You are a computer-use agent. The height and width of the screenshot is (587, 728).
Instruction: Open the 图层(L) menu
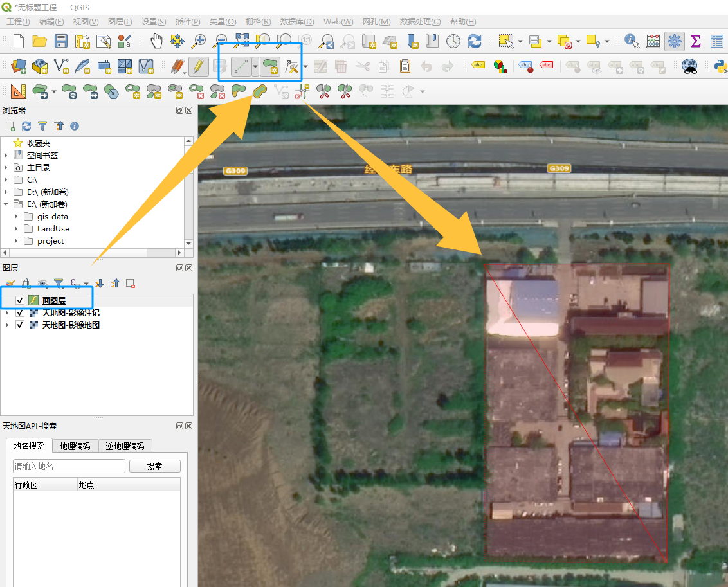point(120,21)
